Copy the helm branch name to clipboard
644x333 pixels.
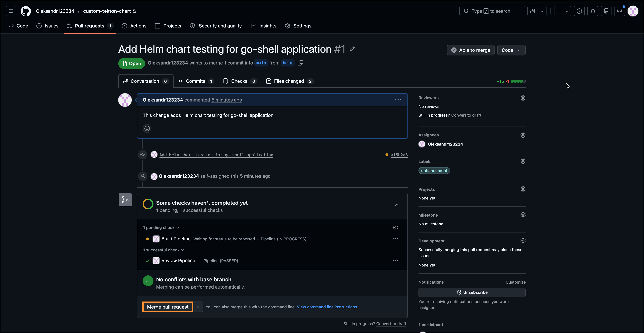[x=301, y=63]
